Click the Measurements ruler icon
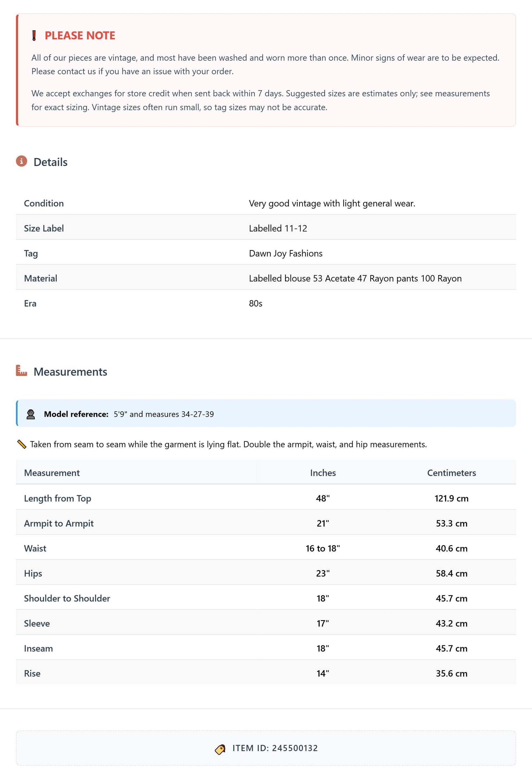 click(21, 371)
